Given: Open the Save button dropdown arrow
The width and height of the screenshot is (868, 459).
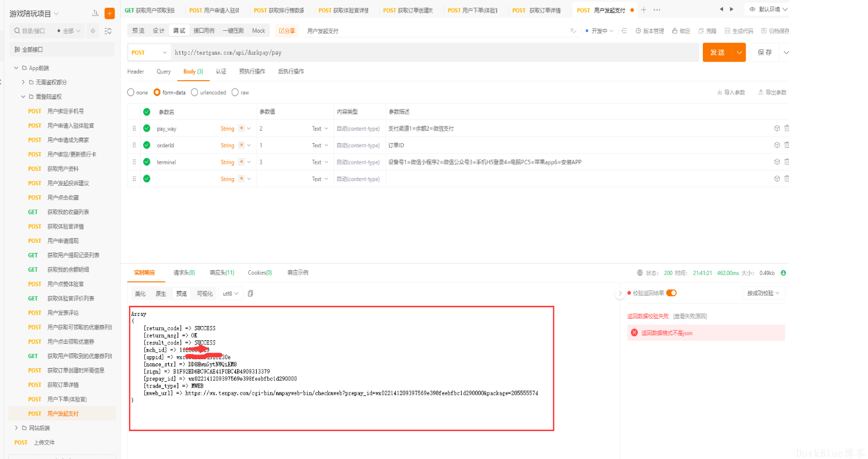Looking at the screenshot, I should tap(786, 52).
